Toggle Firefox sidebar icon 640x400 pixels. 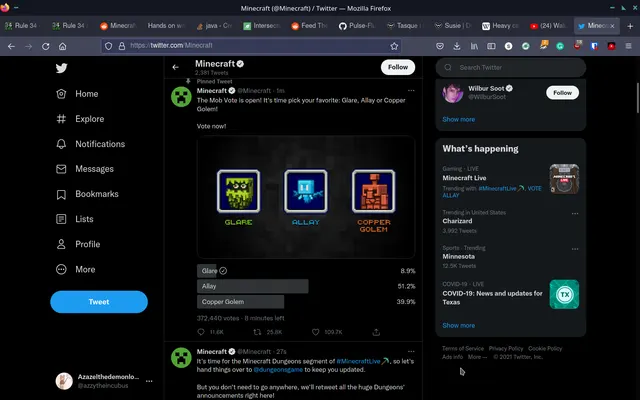491,46
